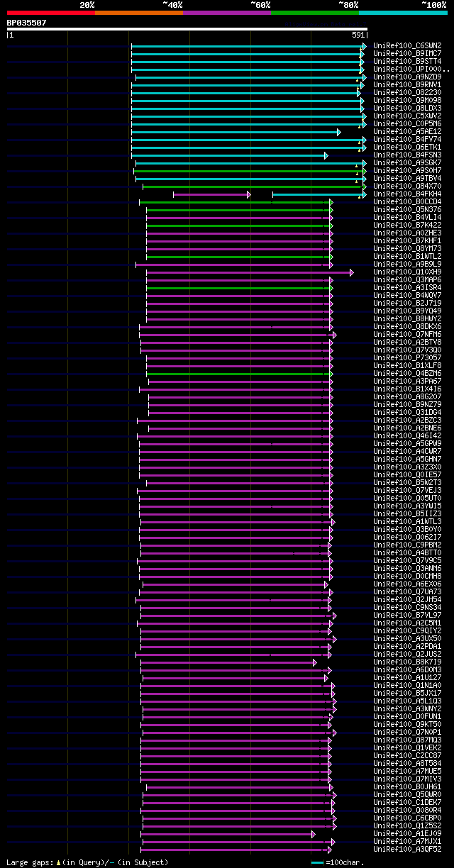
Task: Select hit label UniRef100_Q7VEJ3
Action: tap(407, 490)
